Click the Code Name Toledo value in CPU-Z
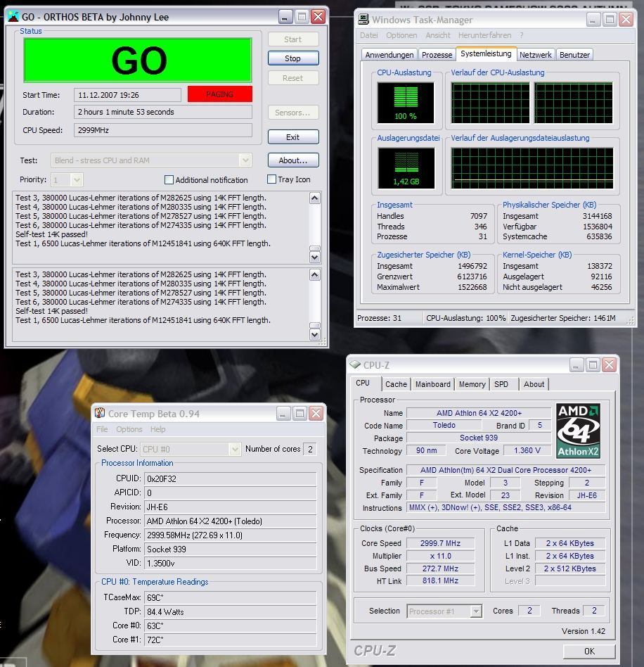The image size is (644, 667). (444, 425)
